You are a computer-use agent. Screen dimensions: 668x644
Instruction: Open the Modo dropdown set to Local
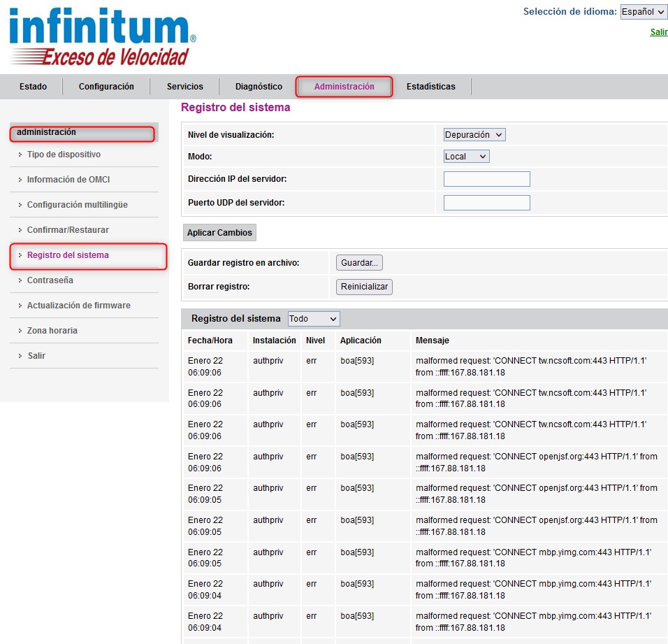click(x=465, y=157)
